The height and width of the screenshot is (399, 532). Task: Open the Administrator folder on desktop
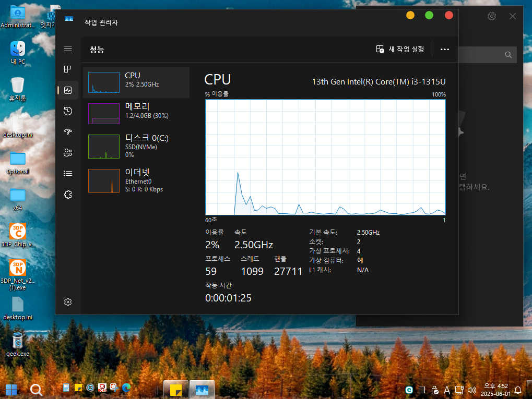18,17
